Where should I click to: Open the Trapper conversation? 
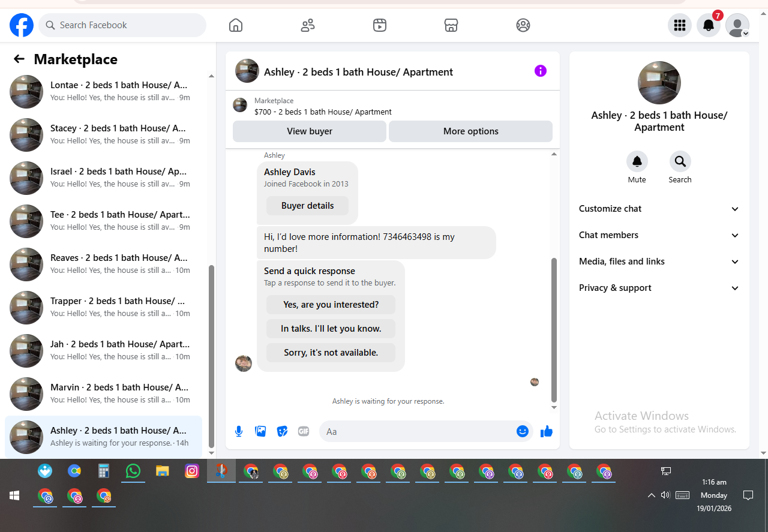(103, 308)
